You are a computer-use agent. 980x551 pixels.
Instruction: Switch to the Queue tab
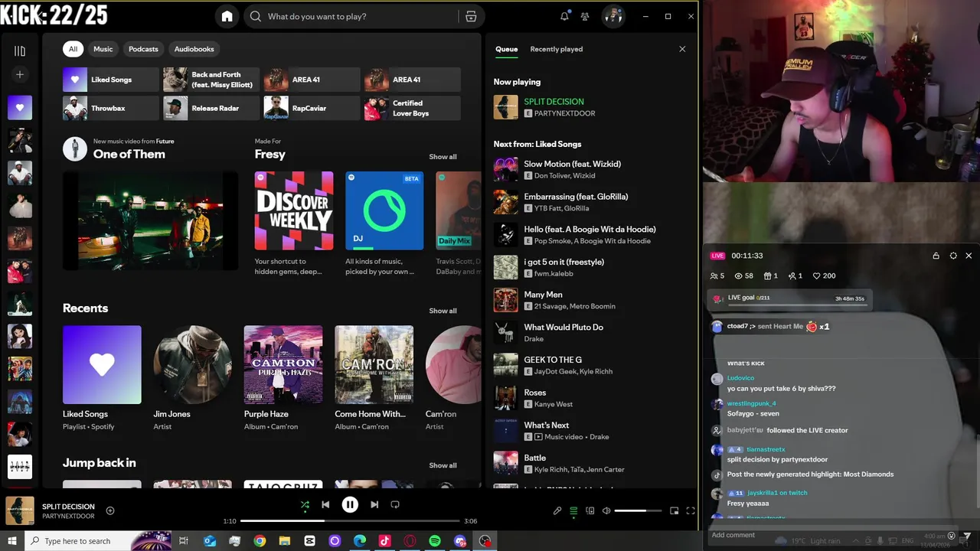pos(506,49)
